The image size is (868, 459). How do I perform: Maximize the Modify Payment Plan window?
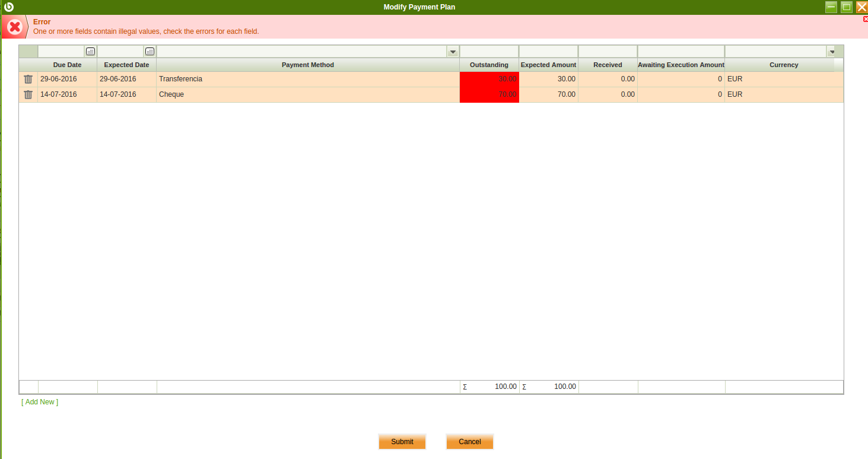(847, 7)
